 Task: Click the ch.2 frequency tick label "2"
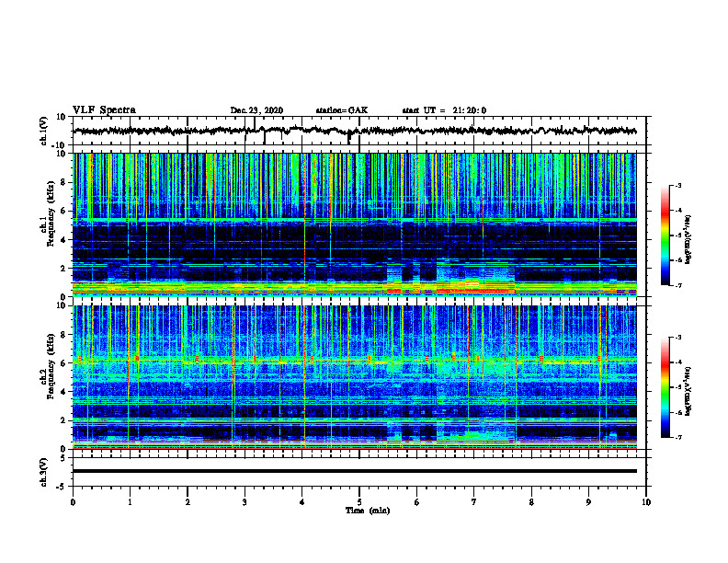click(63, 420)
